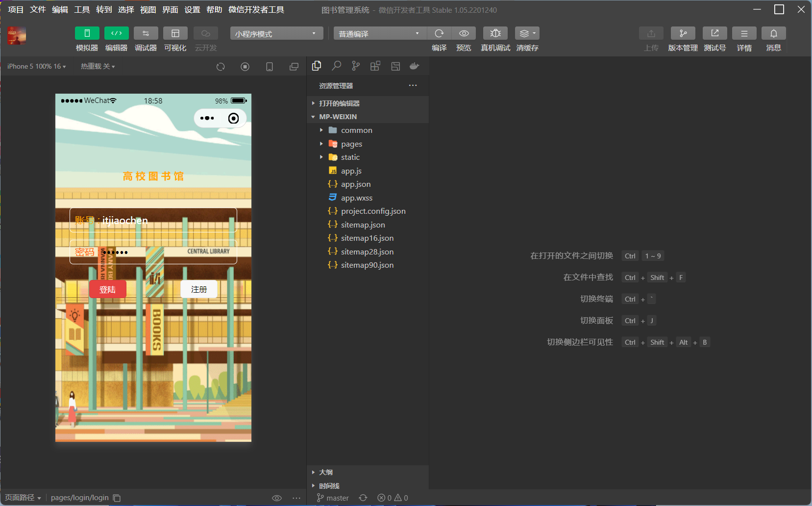Open the page path dropdown
This screenshot has height=506, width=812.
[x=23, y=498]
